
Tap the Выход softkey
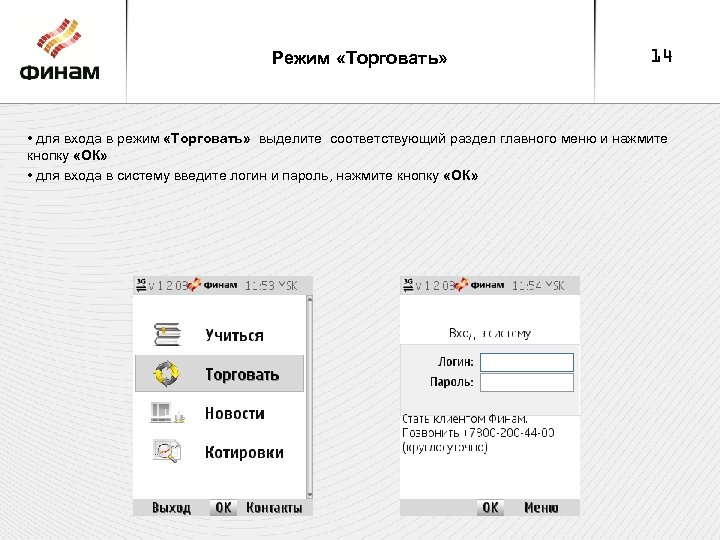tap(171, 508)
